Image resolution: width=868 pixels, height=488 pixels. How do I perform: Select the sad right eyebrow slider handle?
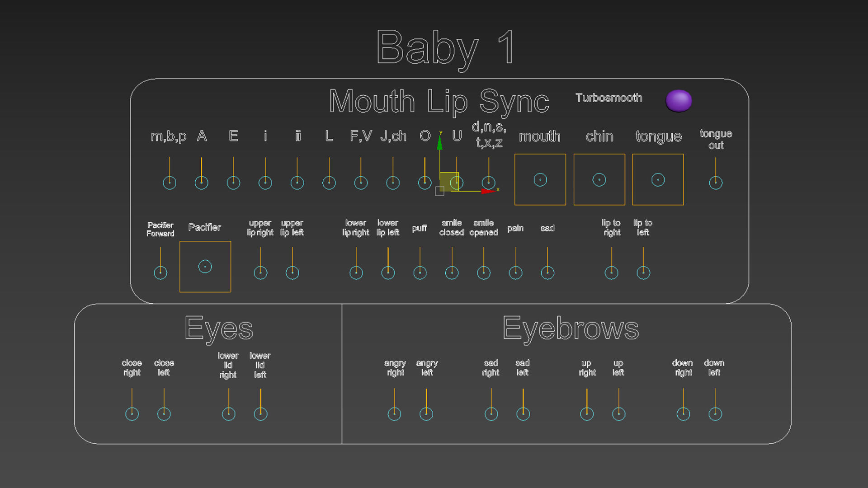click(491, 414)
